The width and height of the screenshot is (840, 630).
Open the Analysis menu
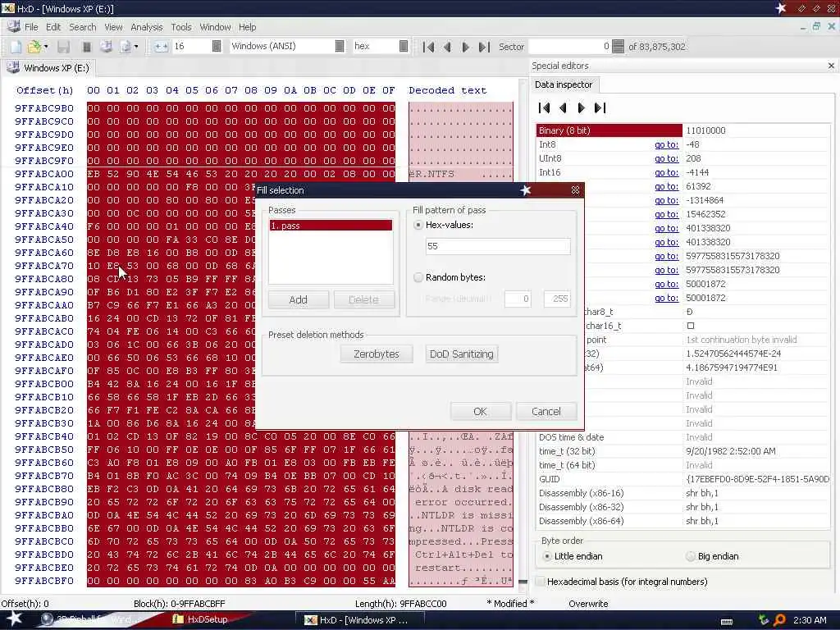(146, 27)
